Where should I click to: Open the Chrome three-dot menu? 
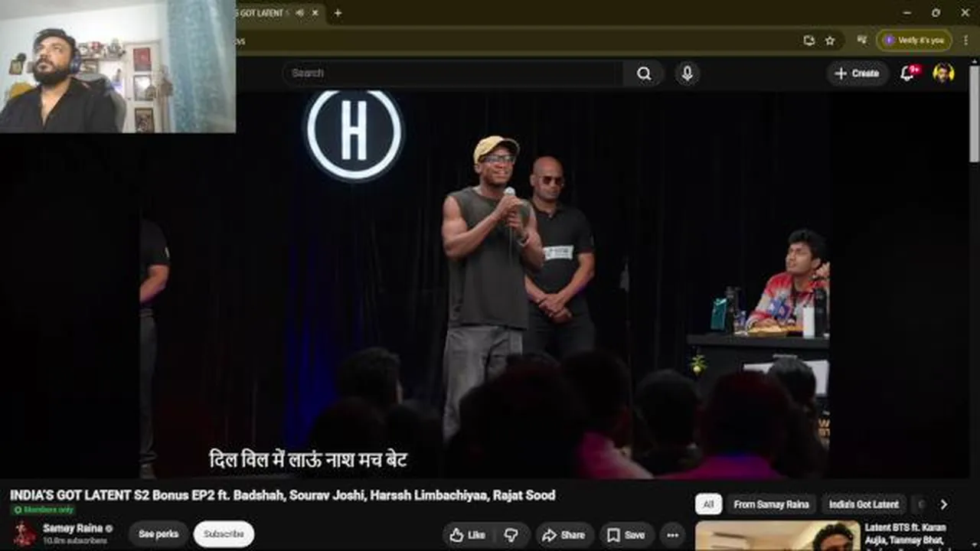point(965,40)
